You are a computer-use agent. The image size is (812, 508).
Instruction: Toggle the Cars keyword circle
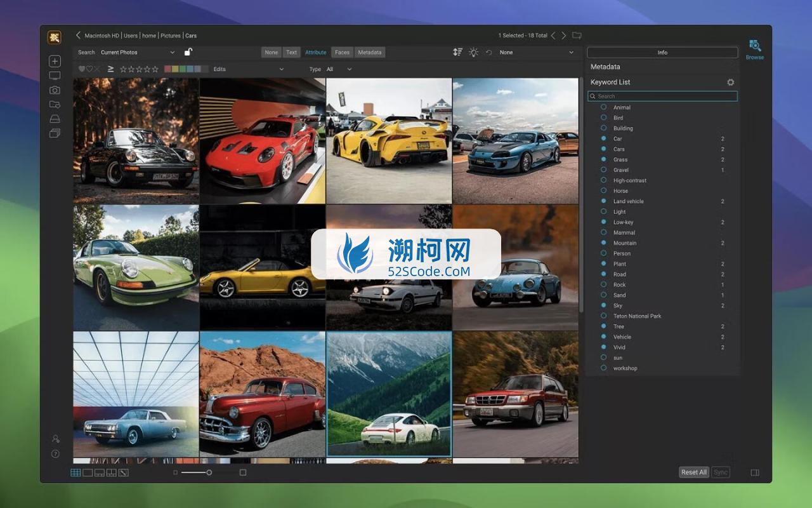point(603,149)
